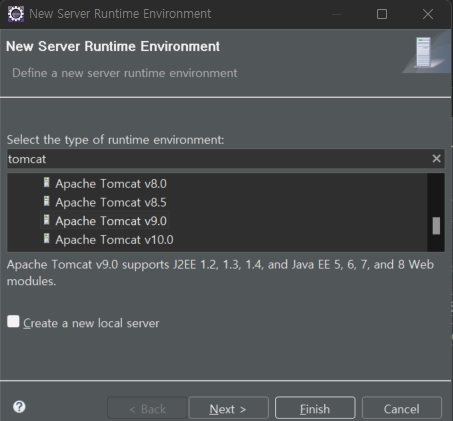453x421 pixels.
Task: Select Apache Tomcat v10.0 runtime
Action: 114,240
